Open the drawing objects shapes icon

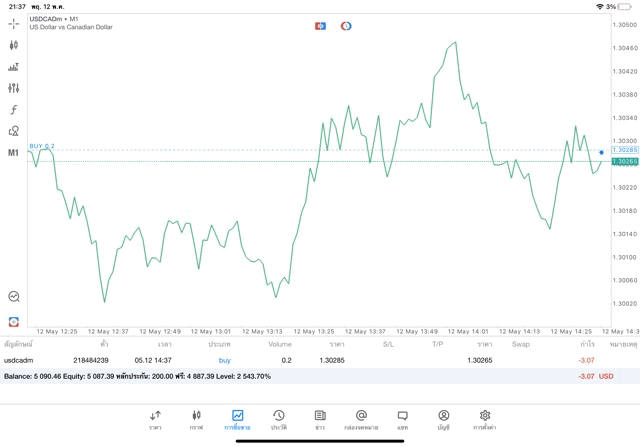pos(14,131)
